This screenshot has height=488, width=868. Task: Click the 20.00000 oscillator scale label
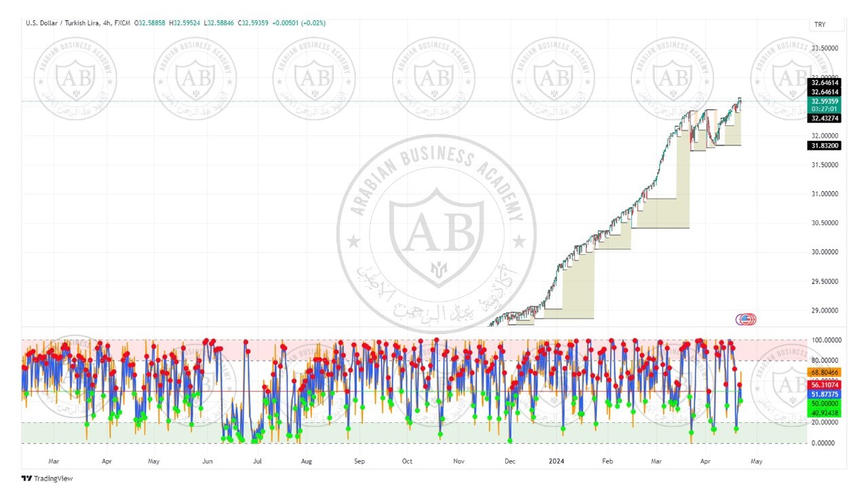point(826,422)
